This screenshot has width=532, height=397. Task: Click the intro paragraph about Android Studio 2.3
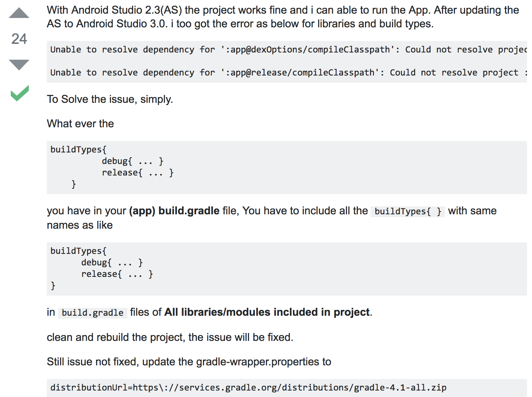(283, 17)
